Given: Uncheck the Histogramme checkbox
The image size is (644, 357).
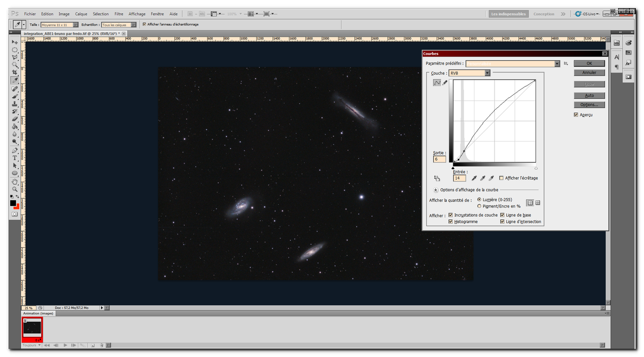Looking at the screenshot, I should pos(450,222).
